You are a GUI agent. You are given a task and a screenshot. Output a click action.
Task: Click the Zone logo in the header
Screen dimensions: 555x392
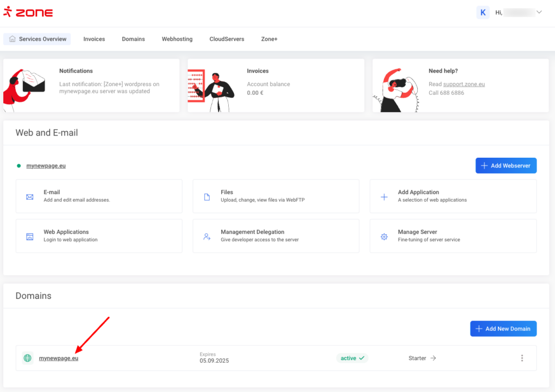[x=28, y=12]
